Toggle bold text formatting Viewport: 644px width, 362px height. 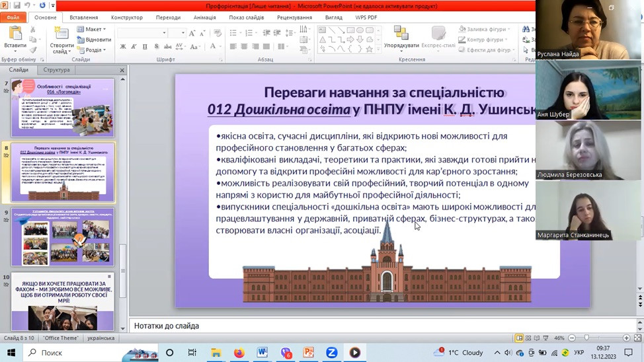[123, 47]
